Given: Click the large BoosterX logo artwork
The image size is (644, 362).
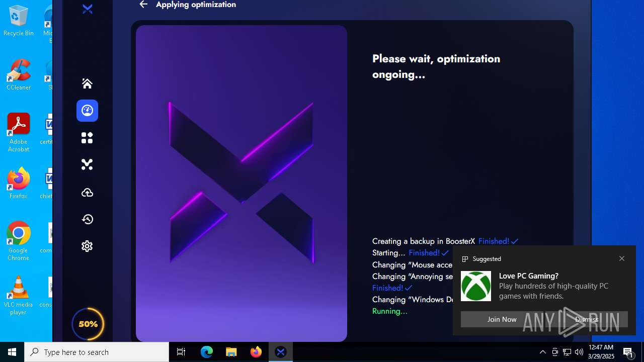Looking at the screenshot, I should 242,183.
